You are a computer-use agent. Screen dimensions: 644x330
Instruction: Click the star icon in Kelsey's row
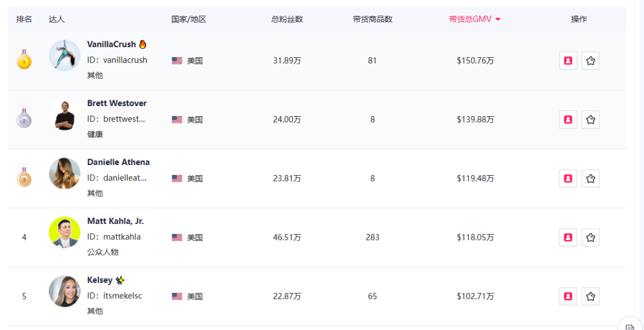click(590, 296)
